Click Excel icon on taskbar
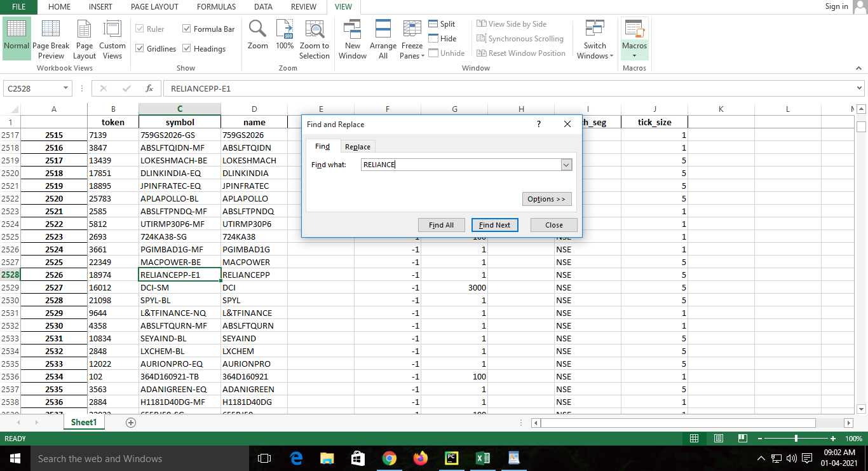This screenshot has width=868, height=471. coord(483,458)
